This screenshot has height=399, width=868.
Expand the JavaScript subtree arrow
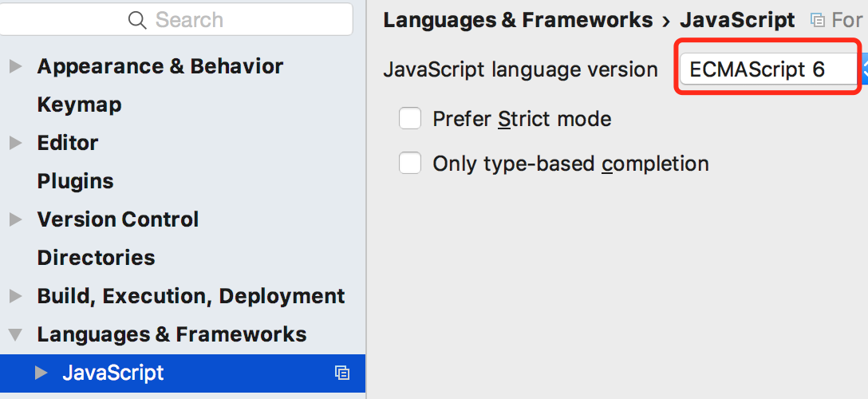click(x=41, y=373)
